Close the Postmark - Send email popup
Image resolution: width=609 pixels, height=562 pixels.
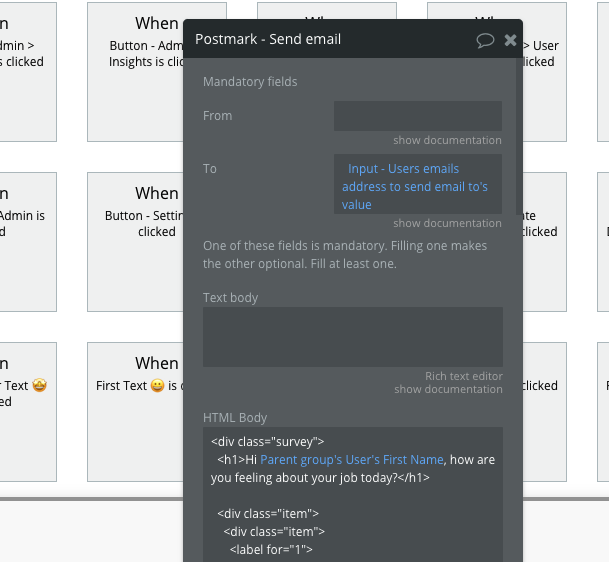510,40
